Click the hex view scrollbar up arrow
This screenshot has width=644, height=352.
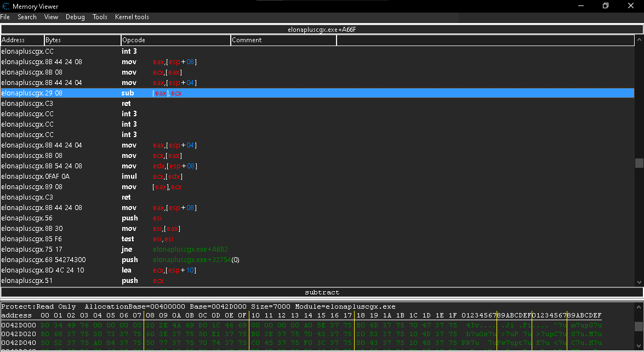click(x=639, y=306)
